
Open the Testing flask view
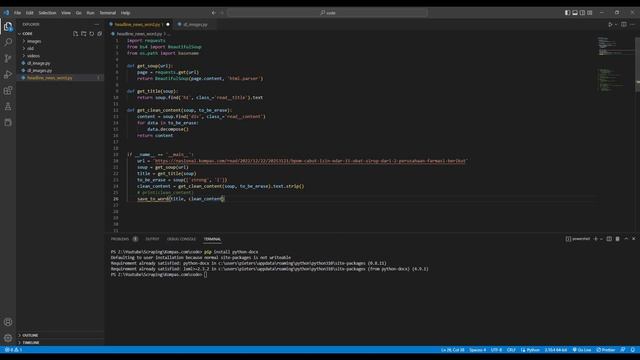pyautogui.click(x=8, y=107)
